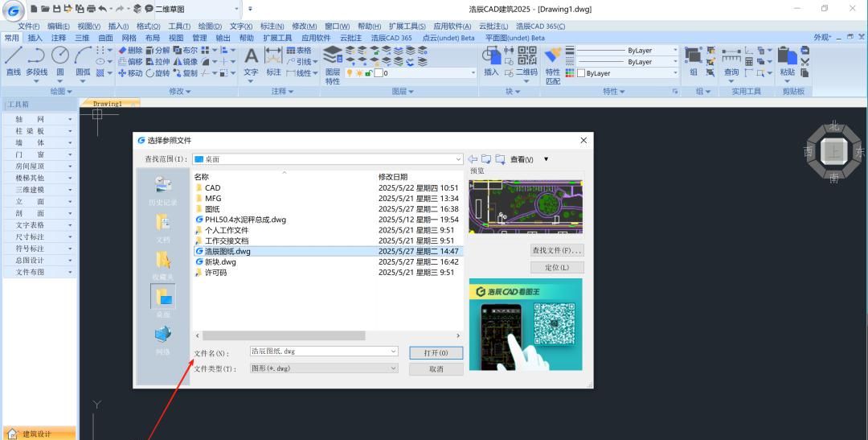Click the 打开(O) button
Screen dimensions: 868x440
coord(436,353)
